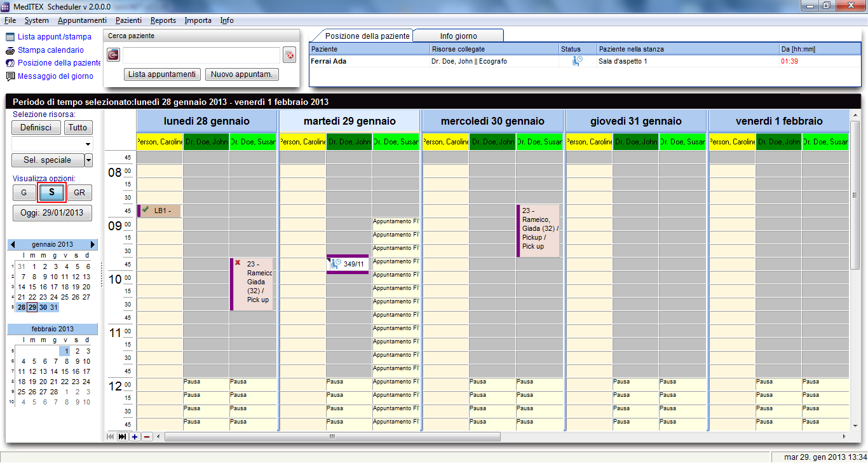Click the green checkmark on LB1 appointment
This screenshot has height=463, width=868.
point(145,209)
